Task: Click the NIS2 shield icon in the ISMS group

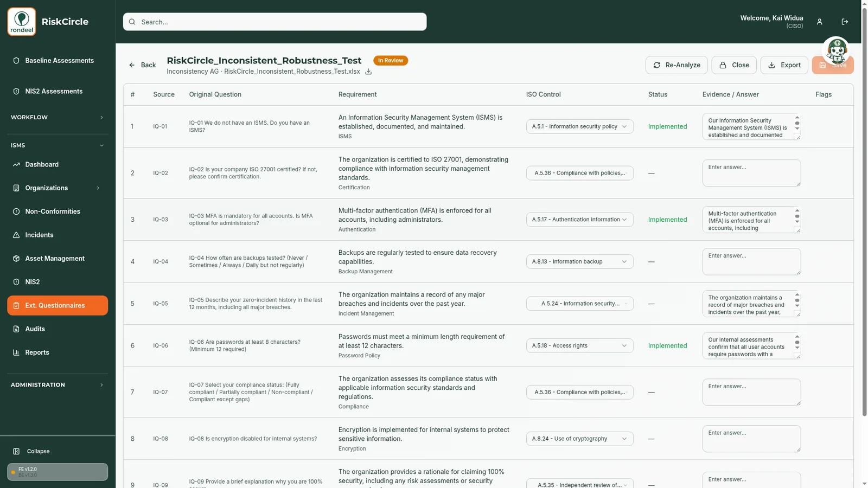Action: pos(16,282)
